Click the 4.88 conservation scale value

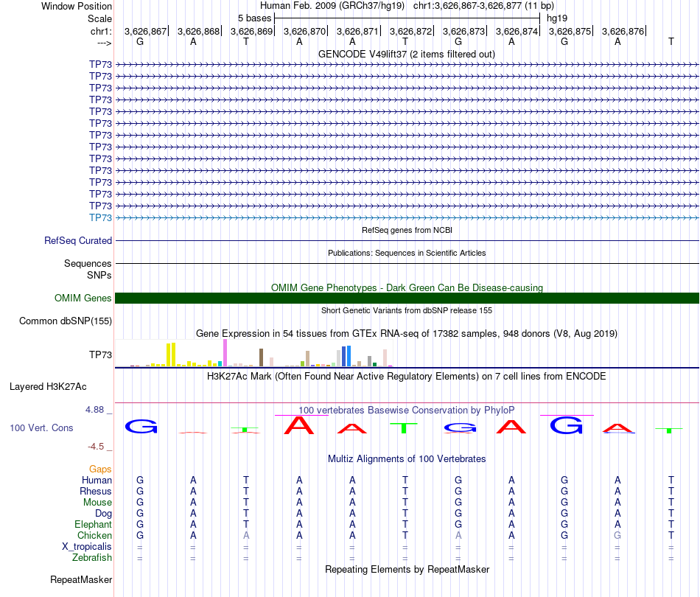pyautogui.click(x=94, y=410)
